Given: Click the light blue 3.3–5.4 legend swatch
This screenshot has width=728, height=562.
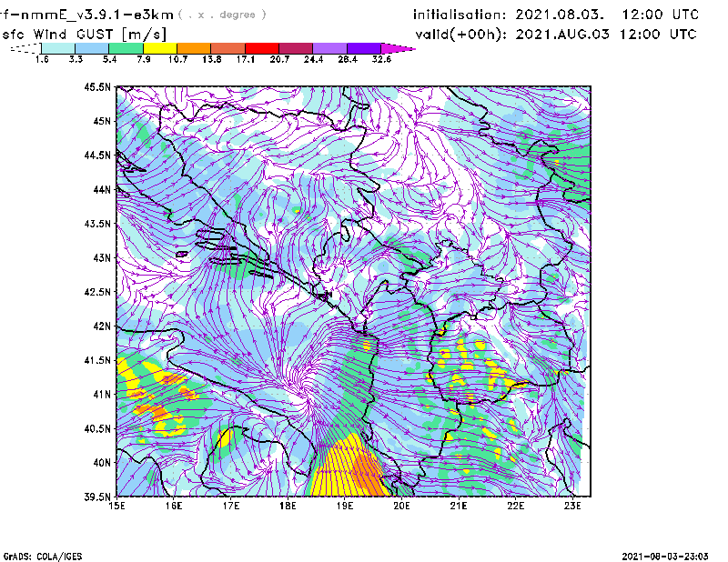Looking at the screenshot, I should click(x=92, y=48).
